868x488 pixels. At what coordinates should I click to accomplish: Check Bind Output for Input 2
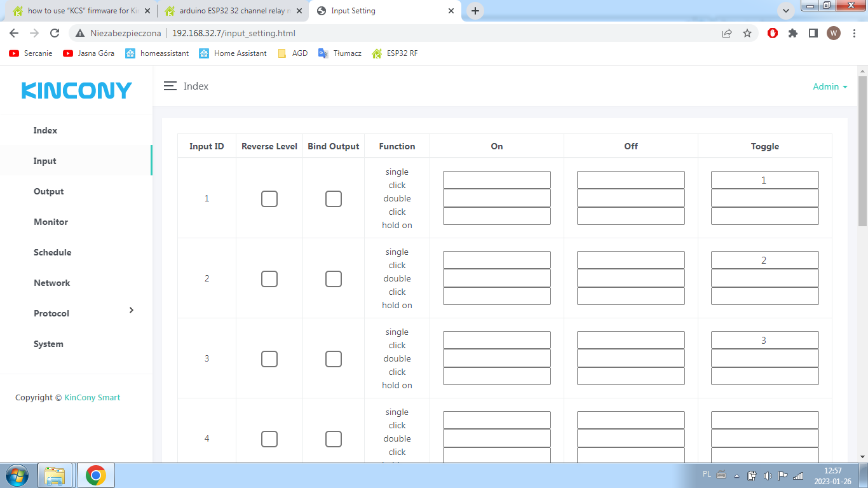pyautogui.click(x=334, y=279)
